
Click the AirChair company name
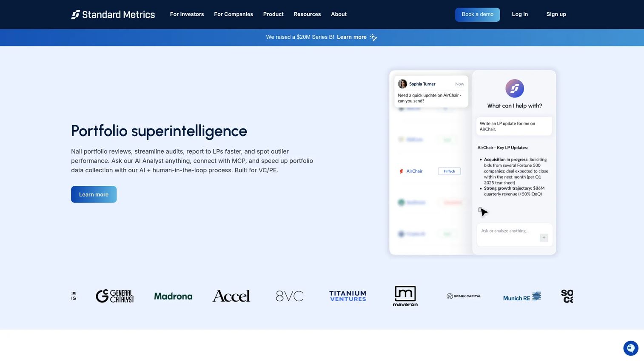[x=414, y=171]
